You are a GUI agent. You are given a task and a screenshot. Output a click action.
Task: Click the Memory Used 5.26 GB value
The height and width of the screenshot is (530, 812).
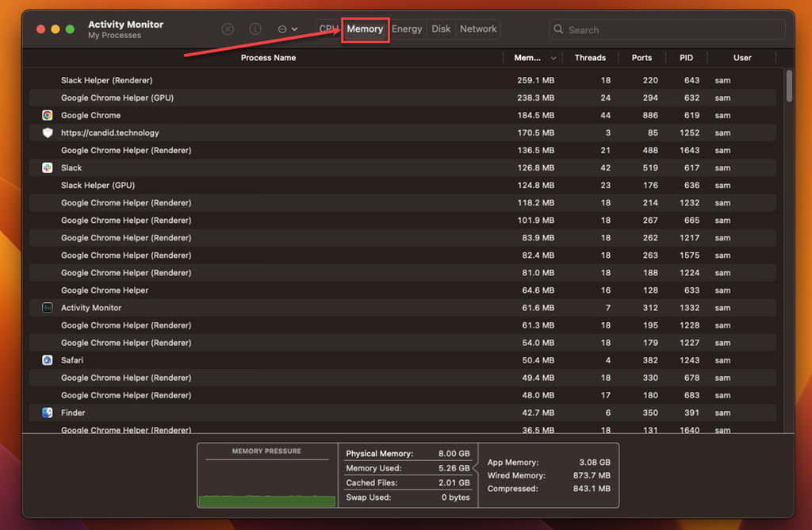(x=454, y=468)
